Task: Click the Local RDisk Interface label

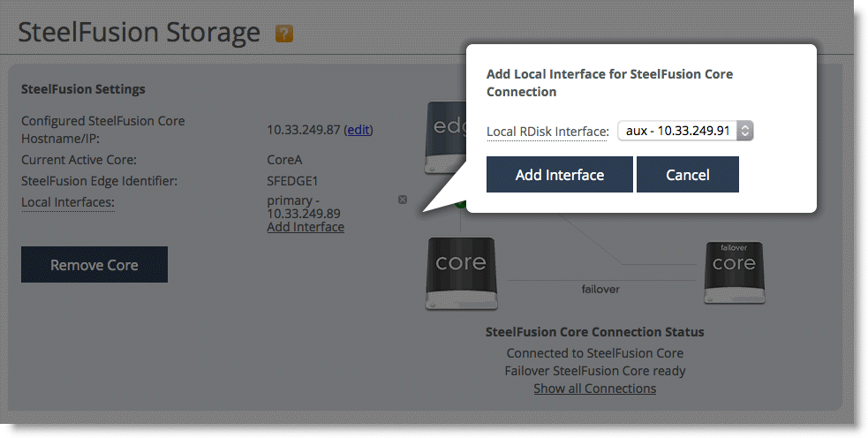Action: (547, 132)
